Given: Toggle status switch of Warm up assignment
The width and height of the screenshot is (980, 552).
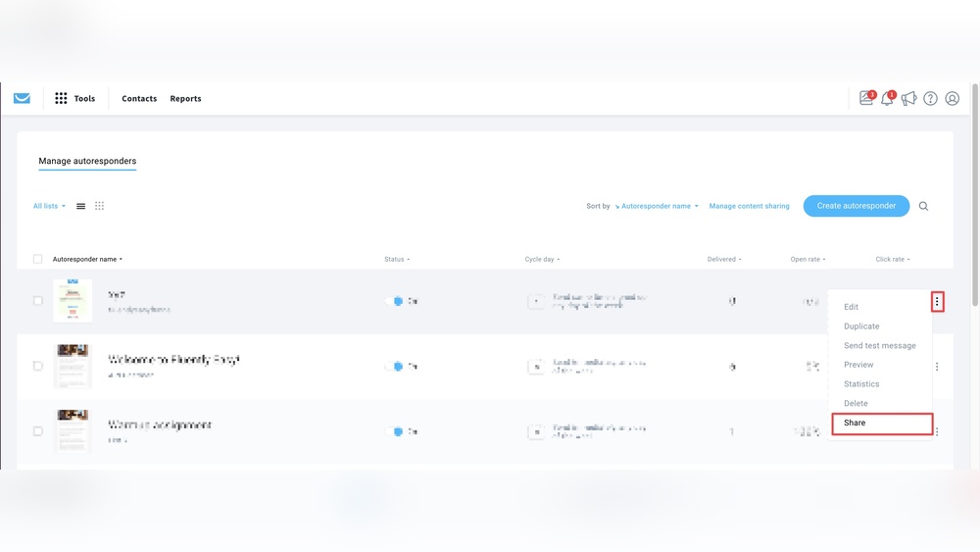Looking at the screenshot, I should pos(397,431).
